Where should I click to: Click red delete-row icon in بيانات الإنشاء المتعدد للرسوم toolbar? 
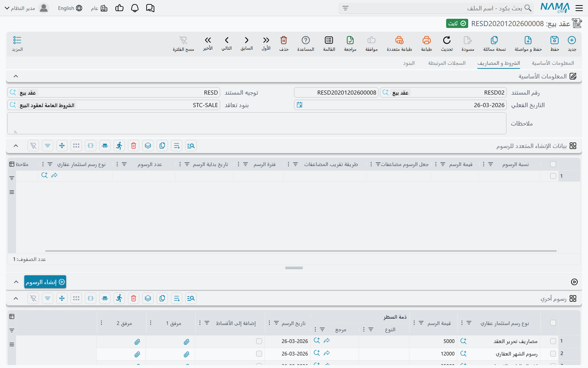pos(133,146)
